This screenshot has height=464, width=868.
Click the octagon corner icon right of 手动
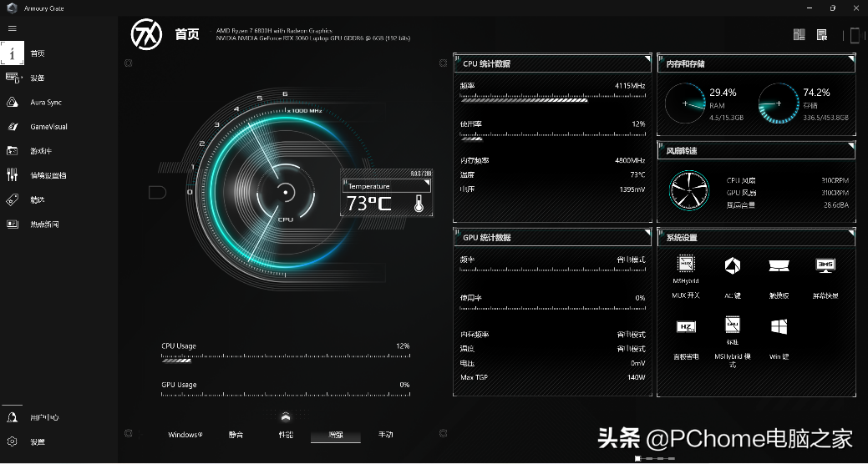(x=443, y=433)
